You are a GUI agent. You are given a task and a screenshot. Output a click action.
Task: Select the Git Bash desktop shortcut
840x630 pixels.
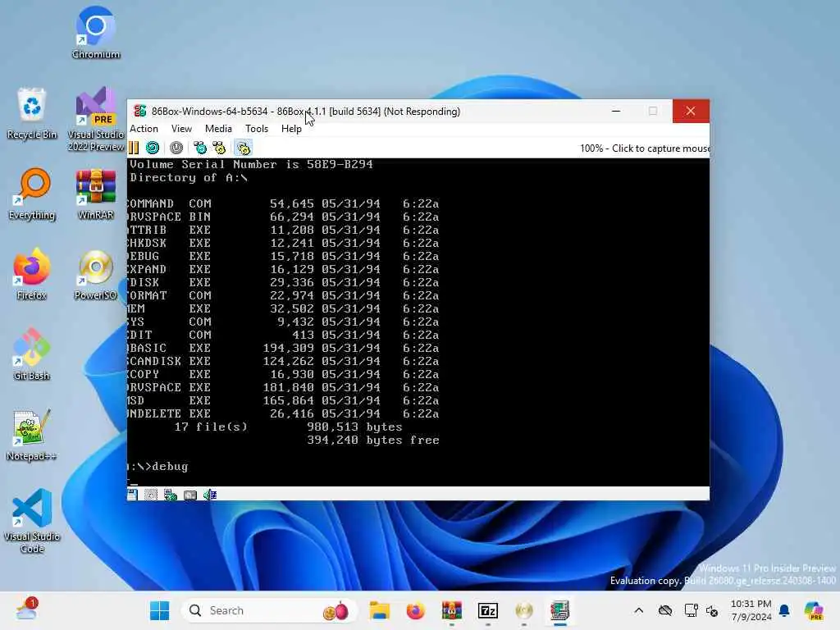(32, 354)
